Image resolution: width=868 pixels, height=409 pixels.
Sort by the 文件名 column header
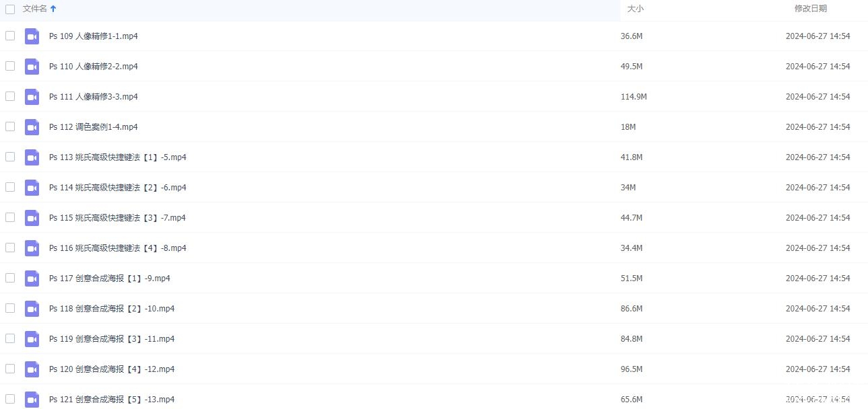pos(35,9)
